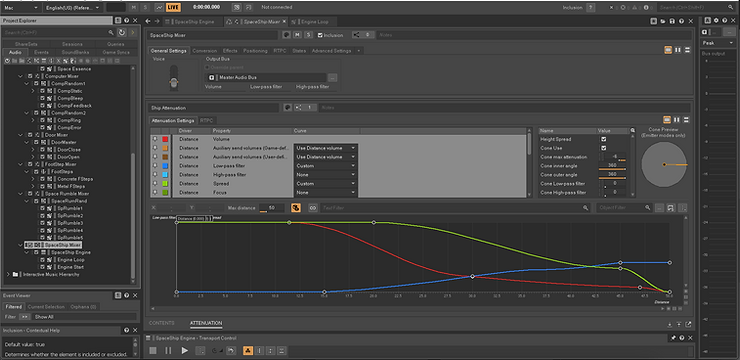740x360 pixels.
Task: Open the High-pass filter None curve dropdown
Action: pos(325,175)
